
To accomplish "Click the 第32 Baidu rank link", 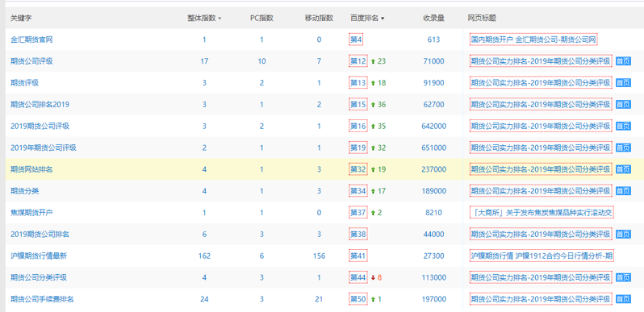I will click(358, 169).
